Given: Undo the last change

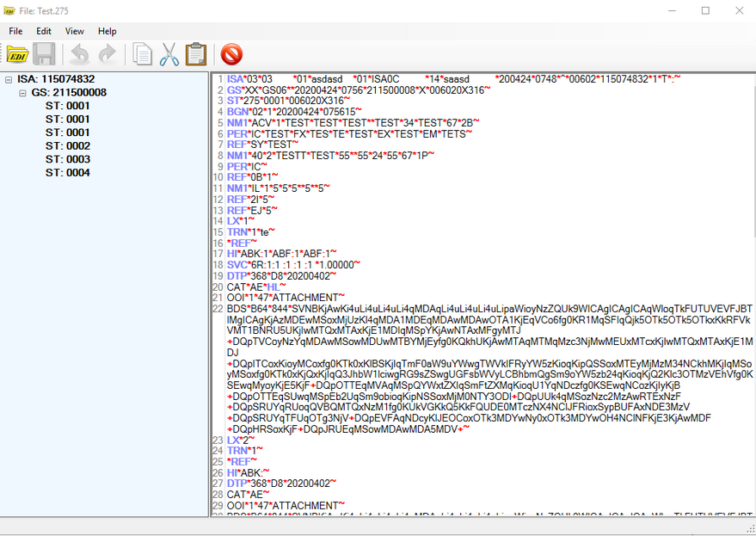Looking at the screenshot, I should (80, 54).
